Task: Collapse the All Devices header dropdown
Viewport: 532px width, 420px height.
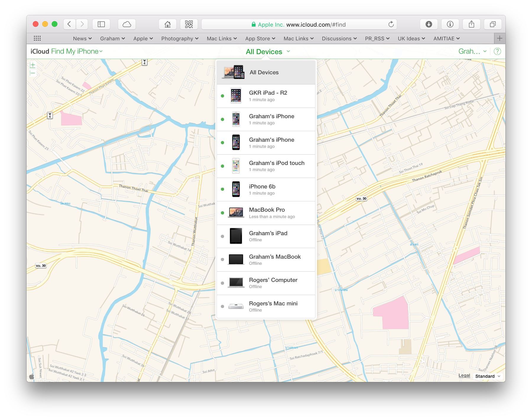Action: pyautogui.click(x=268, y=52)
